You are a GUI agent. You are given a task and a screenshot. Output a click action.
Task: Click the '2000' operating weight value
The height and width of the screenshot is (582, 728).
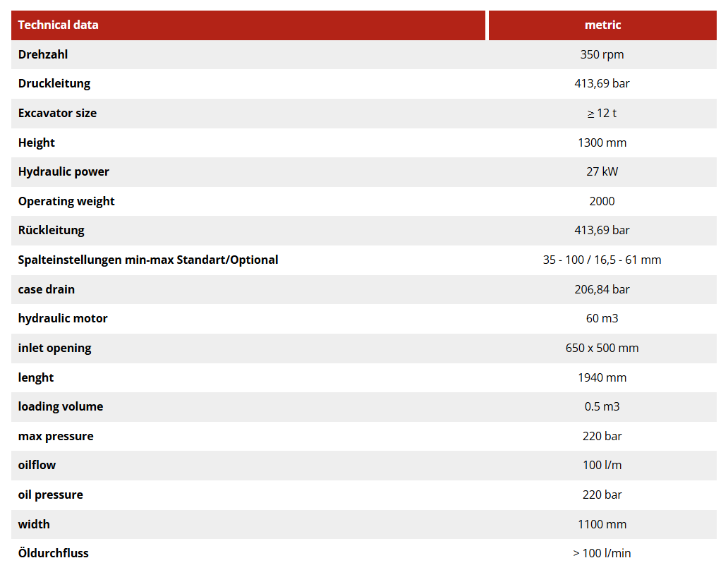[602, 201]
